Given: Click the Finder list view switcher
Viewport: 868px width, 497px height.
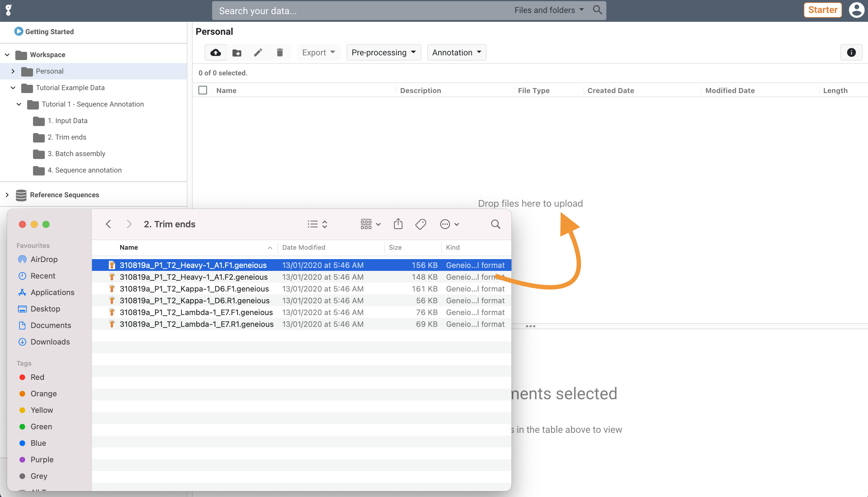Looking at the screenshot, I should pos(317,224).
